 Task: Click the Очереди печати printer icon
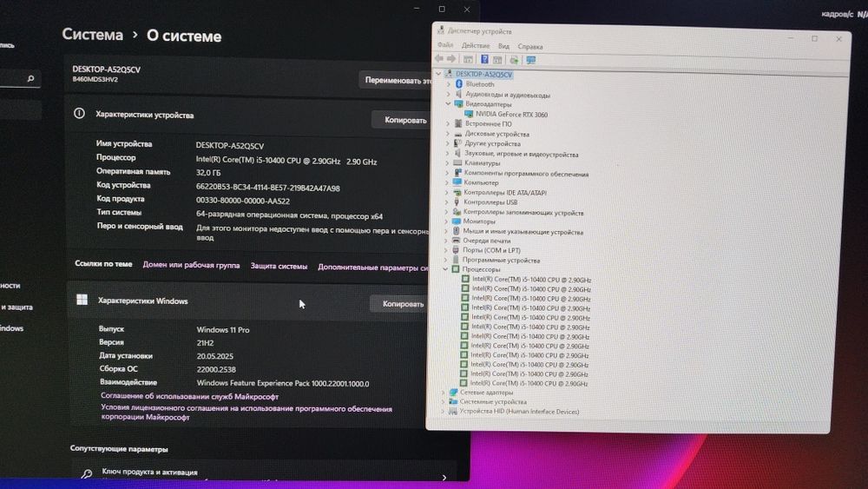click(x=457, y=241)
